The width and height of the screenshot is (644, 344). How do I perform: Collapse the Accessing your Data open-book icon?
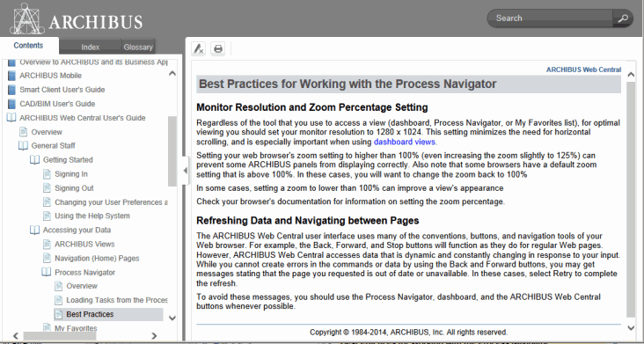[35, 231]
